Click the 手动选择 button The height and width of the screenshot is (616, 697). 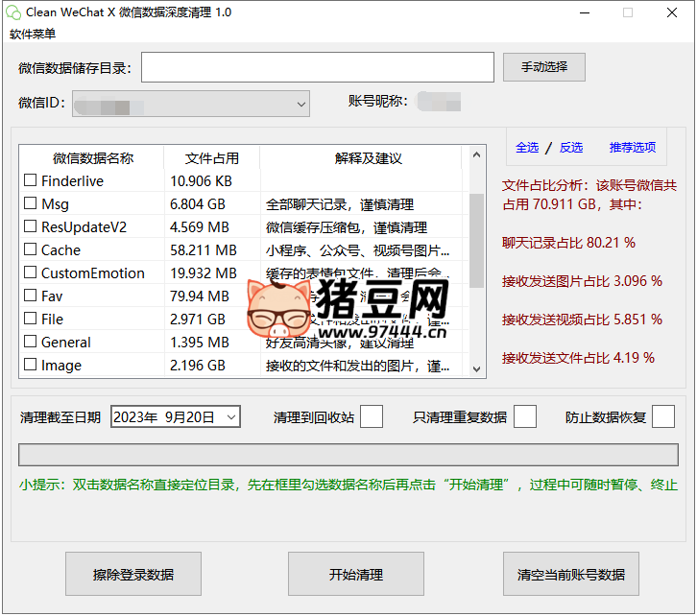(x=543, y=67)
